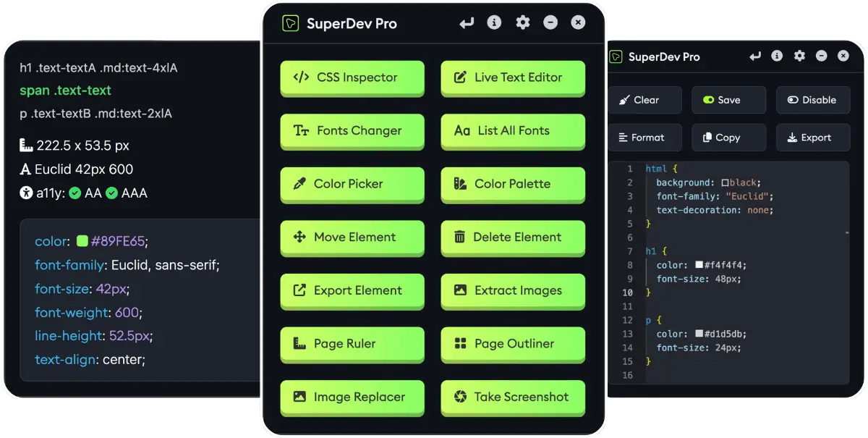Viewport: 868px width, 438px height.
Task: Start the Page Ruler tool
Action: pos(352,344)
